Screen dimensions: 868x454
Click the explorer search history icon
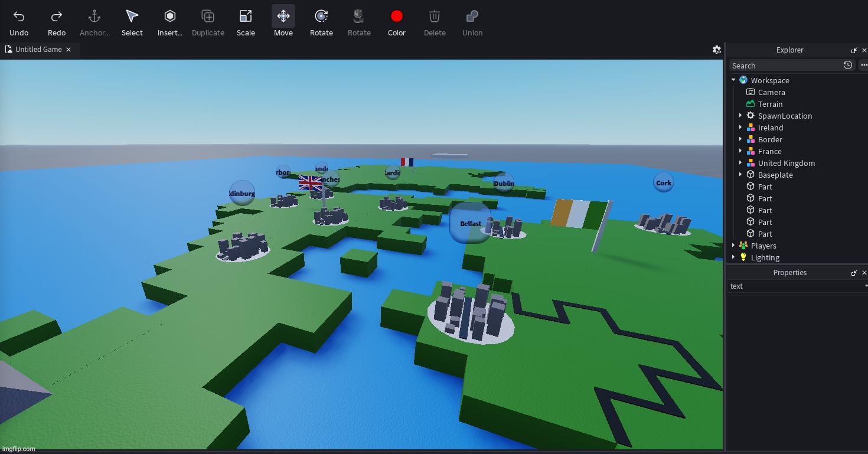(848, 66)
